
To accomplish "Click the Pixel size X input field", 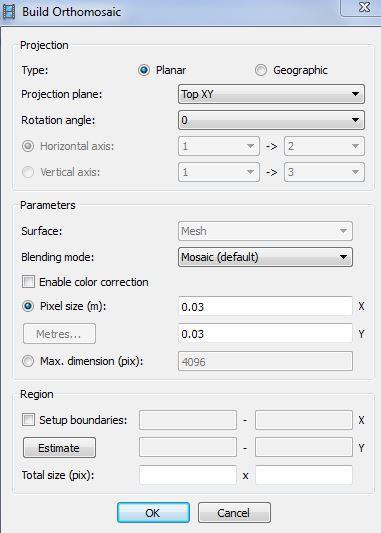I will [265, 306].
